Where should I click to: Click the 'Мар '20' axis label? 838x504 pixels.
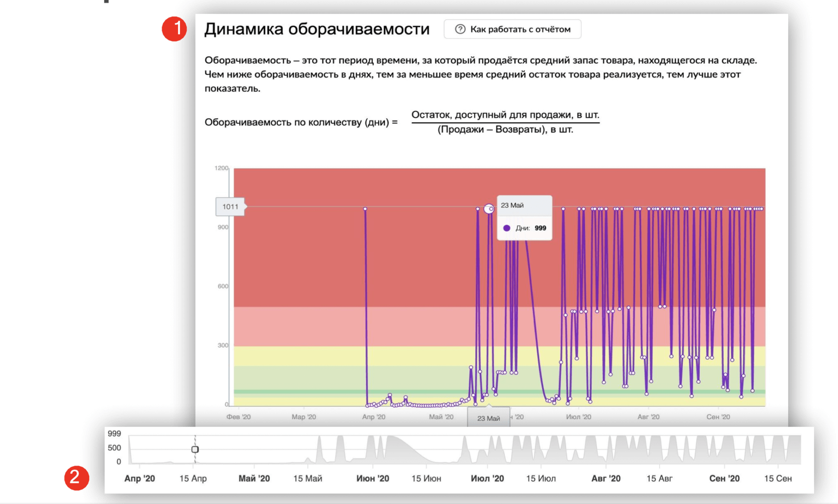pos(304,417)
